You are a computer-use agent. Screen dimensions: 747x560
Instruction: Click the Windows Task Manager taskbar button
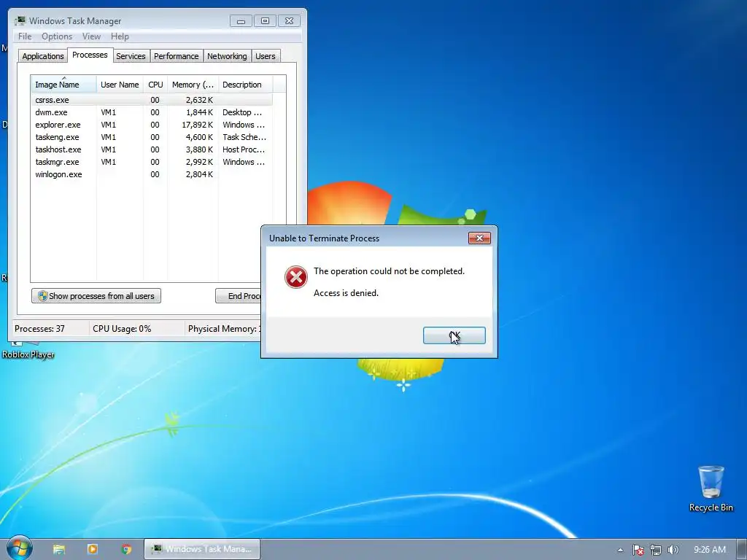tap(202, 549)
